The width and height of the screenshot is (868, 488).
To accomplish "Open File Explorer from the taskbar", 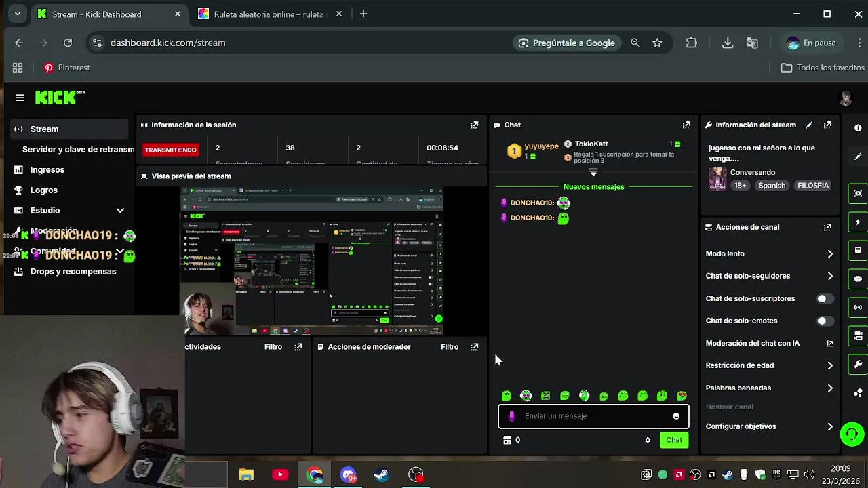I will point(246,474).
